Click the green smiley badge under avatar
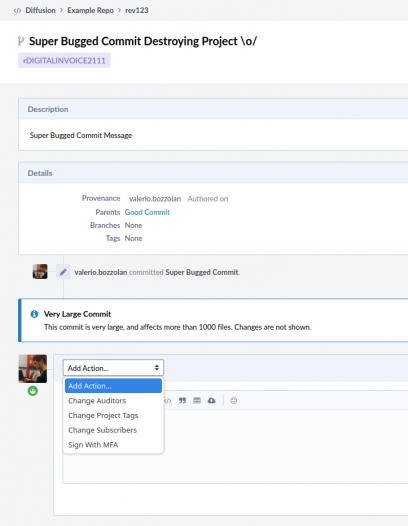 (x=33, y=391)
